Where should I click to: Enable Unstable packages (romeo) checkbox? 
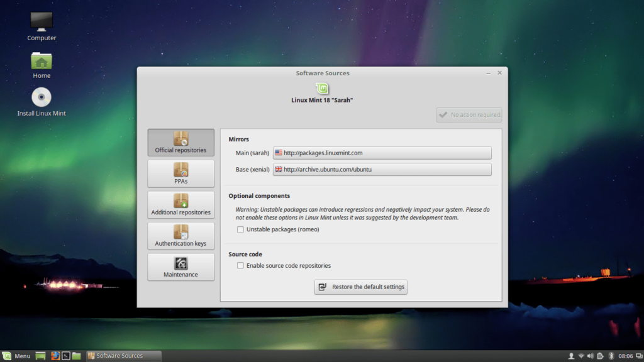point(240,229)
